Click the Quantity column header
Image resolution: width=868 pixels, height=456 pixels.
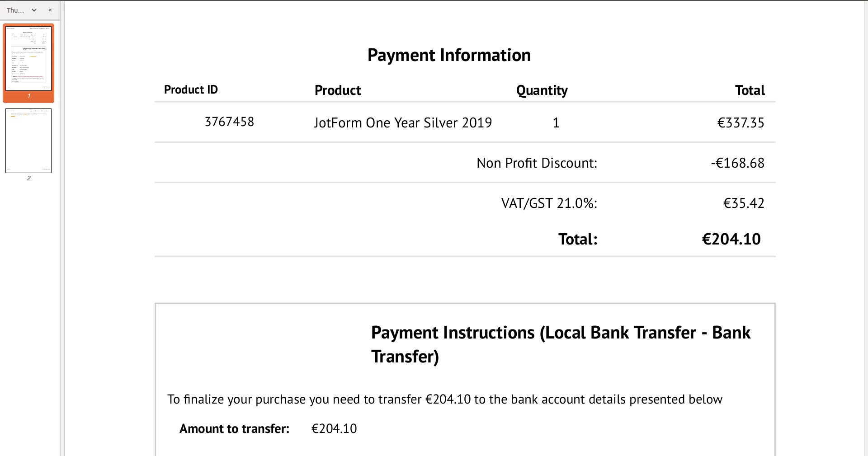542,90
